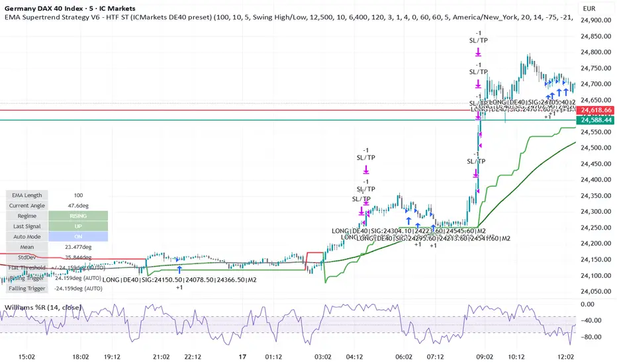Click the green UP signal cell
This screenshot has height=364, width=617.
78,226
